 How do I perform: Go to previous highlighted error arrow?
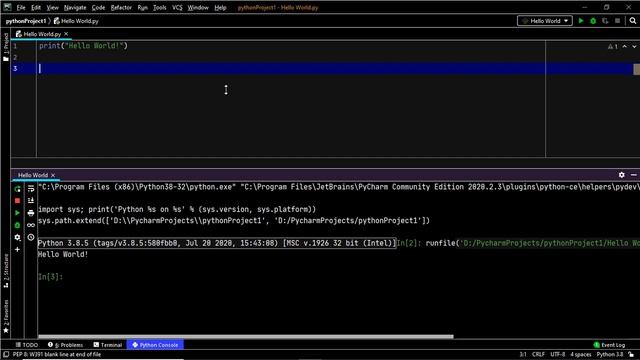coord(624,47)
